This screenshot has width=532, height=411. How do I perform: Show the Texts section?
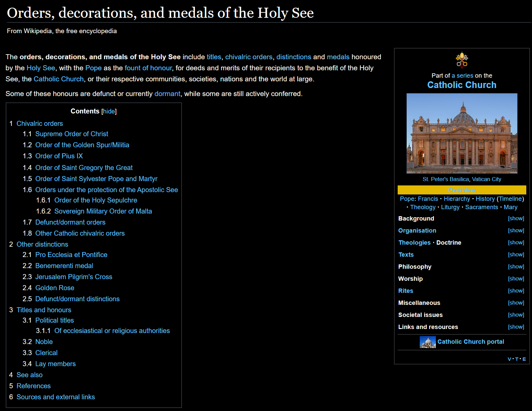pos(516,254)
